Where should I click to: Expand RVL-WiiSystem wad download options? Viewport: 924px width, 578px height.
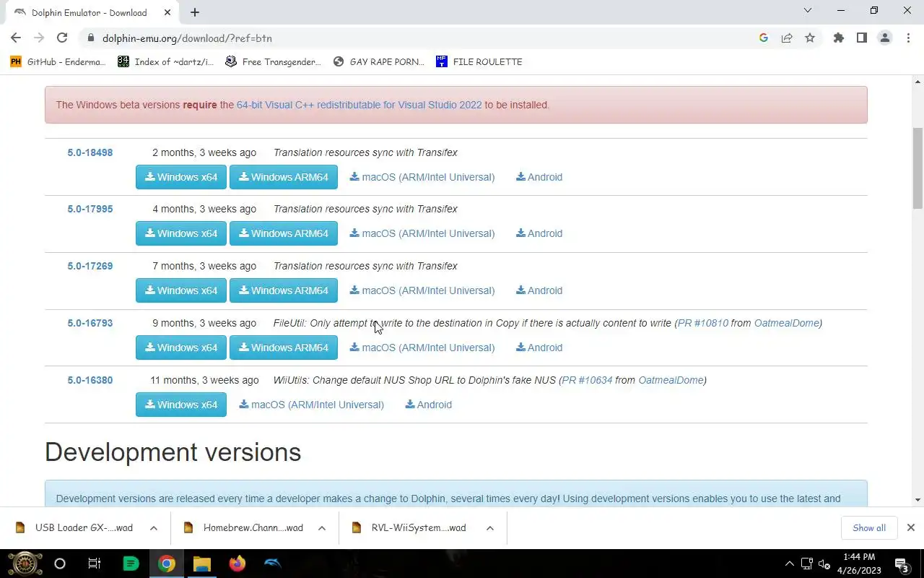pyautogui.click(x=490, y=528)
